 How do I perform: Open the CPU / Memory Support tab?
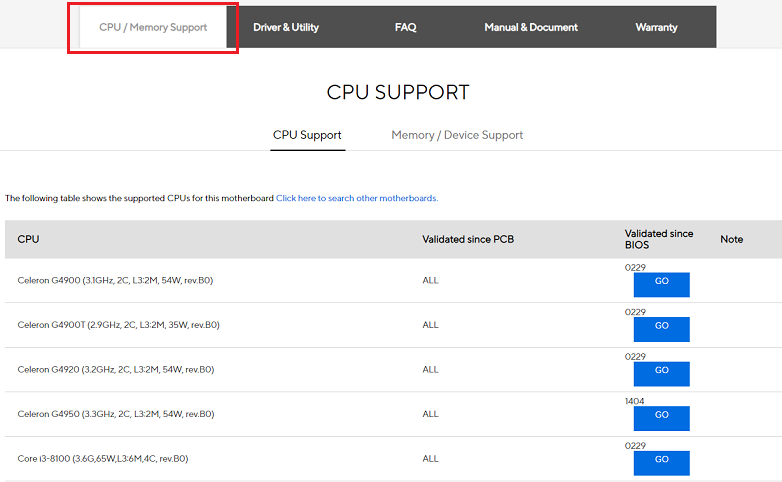click(153, 27)
